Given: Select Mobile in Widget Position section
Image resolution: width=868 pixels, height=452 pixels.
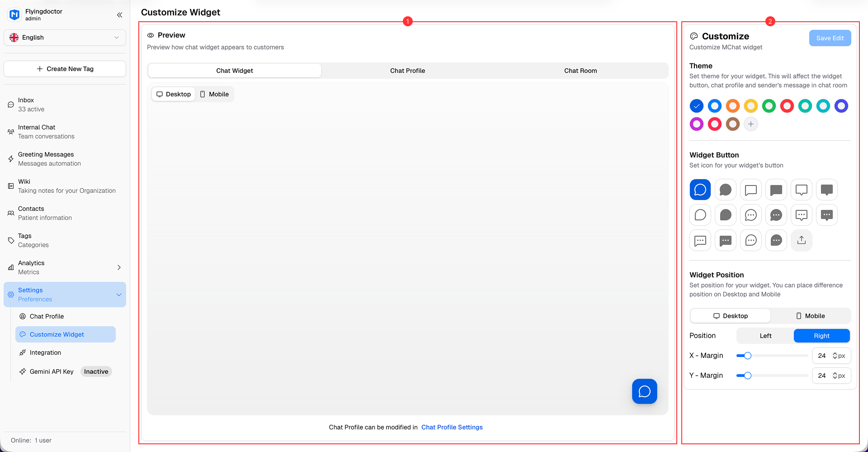Looking at the screenshot, I should [810, 316].
